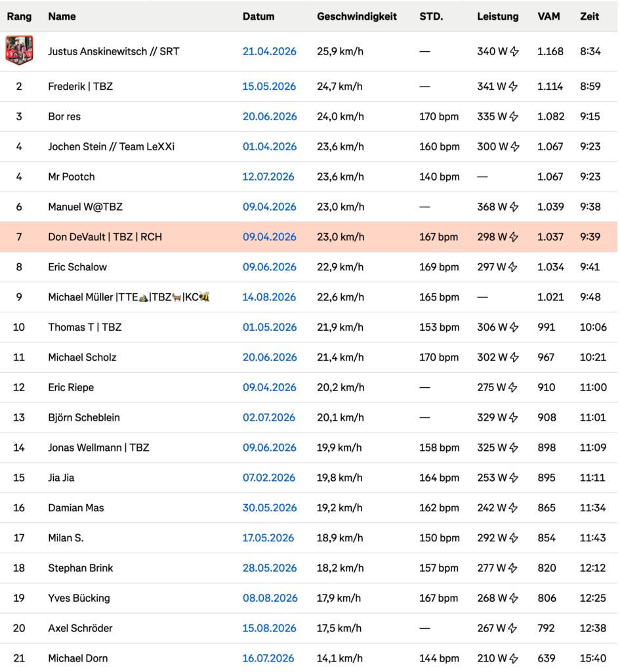This screenshot has width=620, height=672.
Task: Click the lightning icon next to 341 W
Action: tap(513, 87)
